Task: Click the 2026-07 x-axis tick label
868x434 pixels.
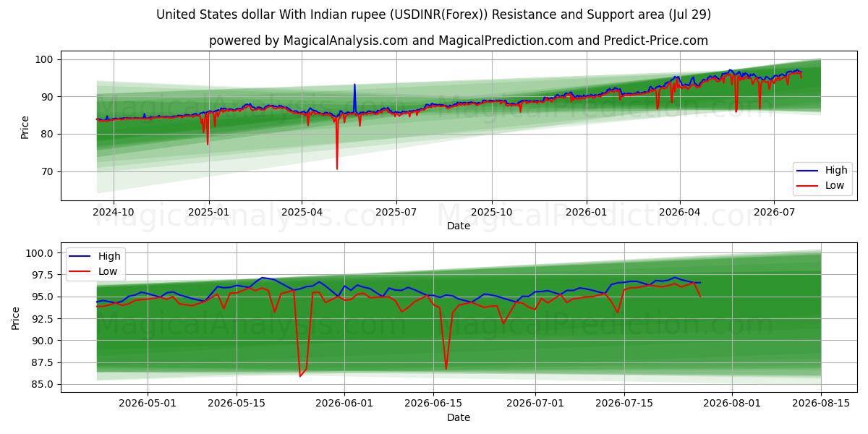Action: pyautogui.click(x=774, y=212)
